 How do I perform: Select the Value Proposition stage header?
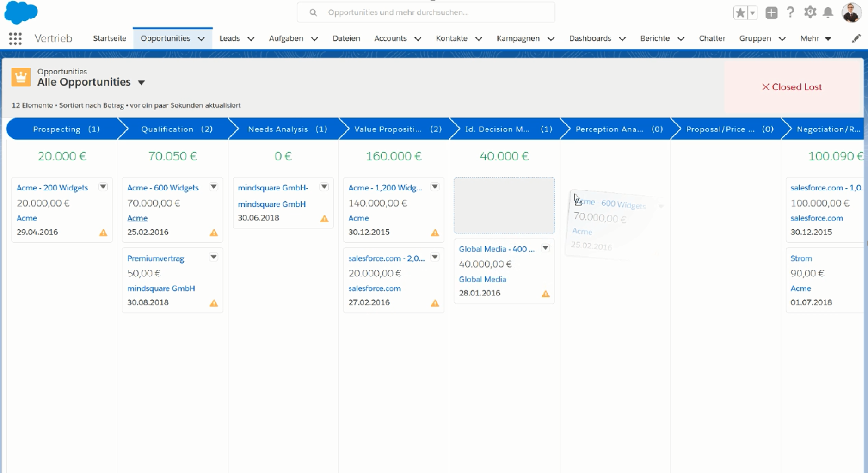[398, 129]
